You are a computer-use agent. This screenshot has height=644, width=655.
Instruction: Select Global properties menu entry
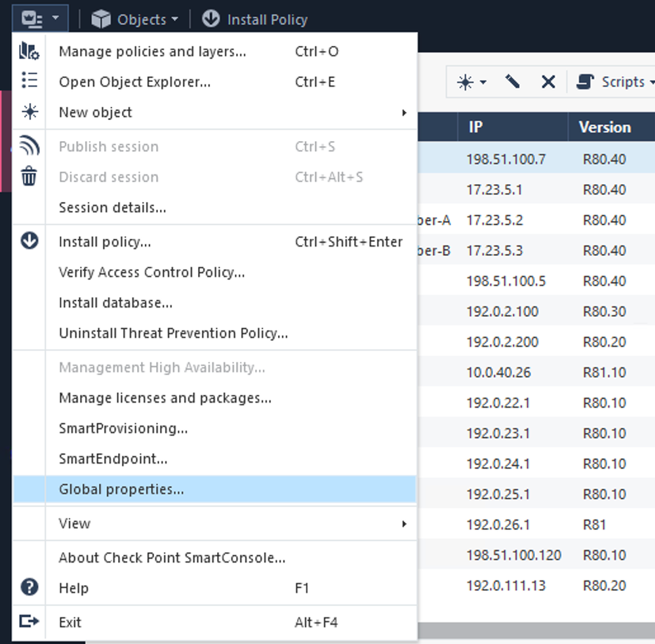[x=214, y=489]
